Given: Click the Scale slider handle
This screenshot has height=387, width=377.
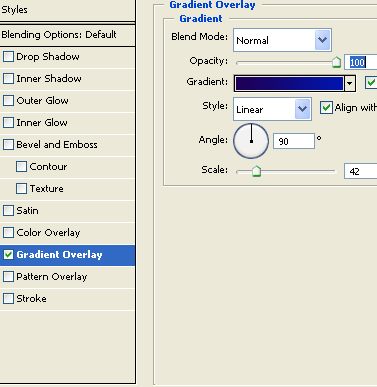Looking at the screenshot, I should 256,171.
